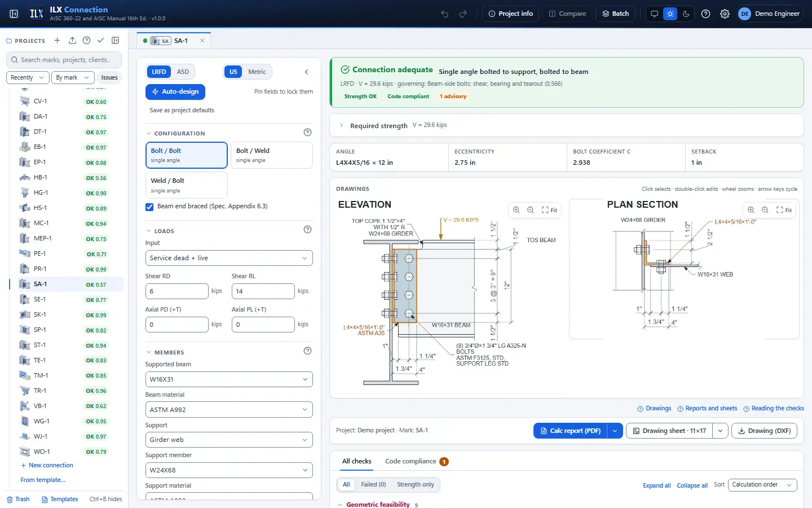Select the ASD design method

point(183,72)
